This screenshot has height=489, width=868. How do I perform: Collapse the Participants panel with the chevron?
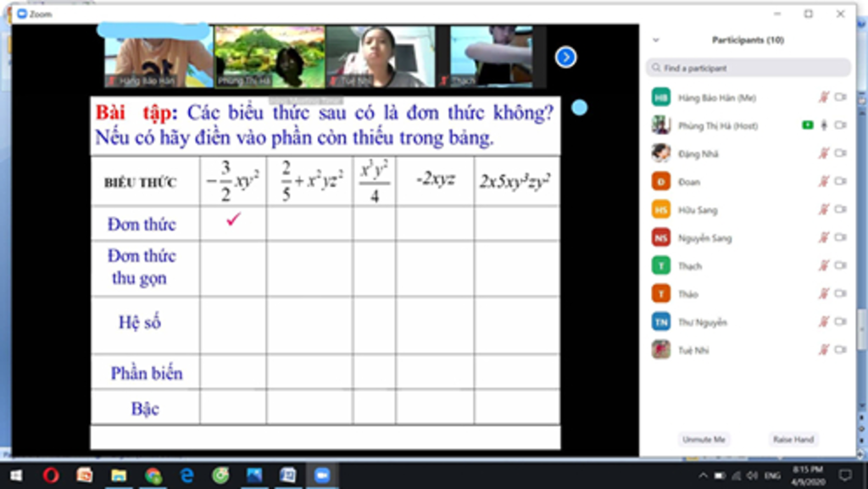click(656, 40)
